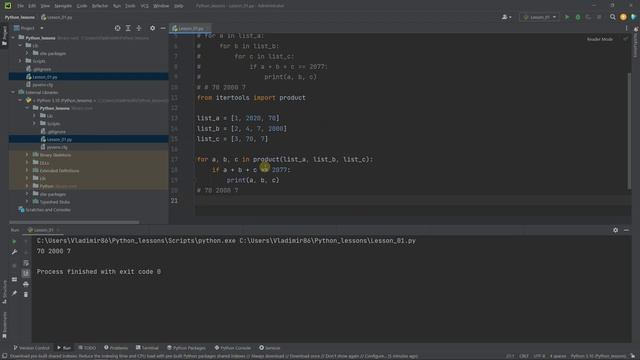Select .gitignore under the Python_lessons root
This screenshot has height=360, width=640.
tap(42, 69)
